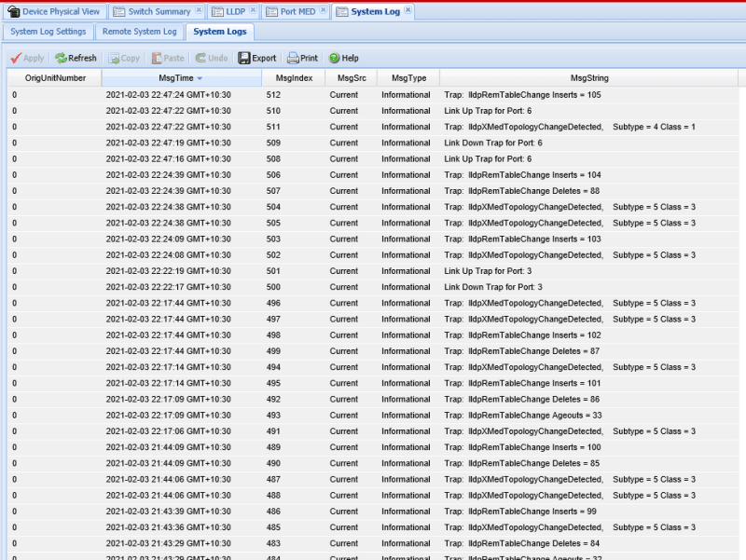Sort by MsgIndex column header
This screenshot has height=560, width=746.
pyautogui.click(x=294, y=78)
